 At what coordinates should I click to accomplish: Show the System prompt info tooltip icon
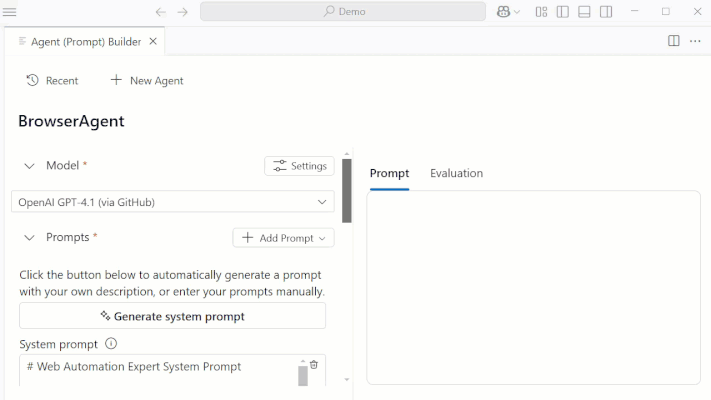pos(111,344)
